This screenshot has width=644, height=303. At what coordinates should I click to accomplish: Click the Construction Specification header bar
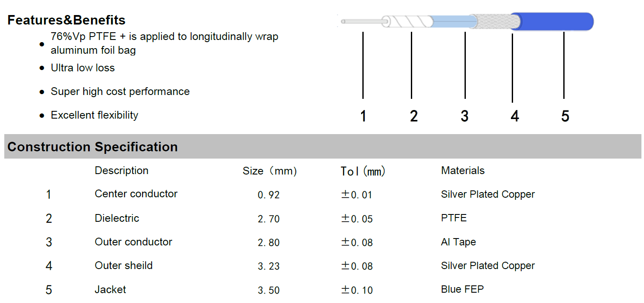(323, 147)
